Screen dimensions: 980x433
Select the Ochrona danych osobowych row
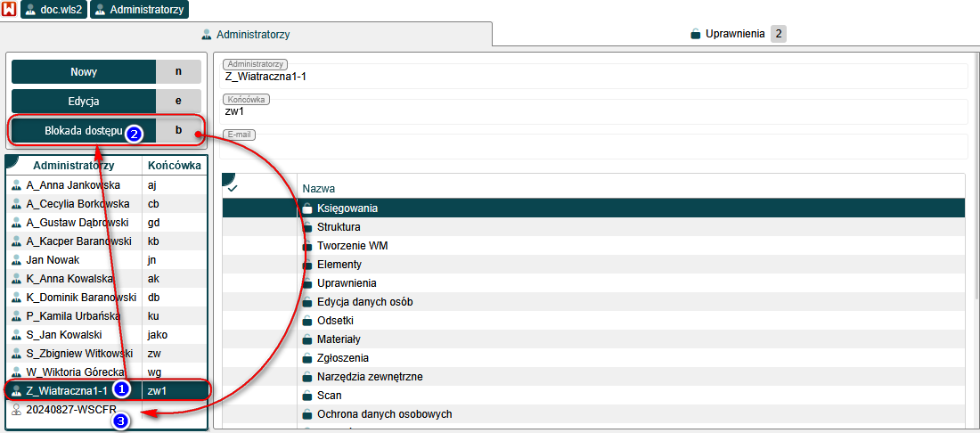pos(595,414)
